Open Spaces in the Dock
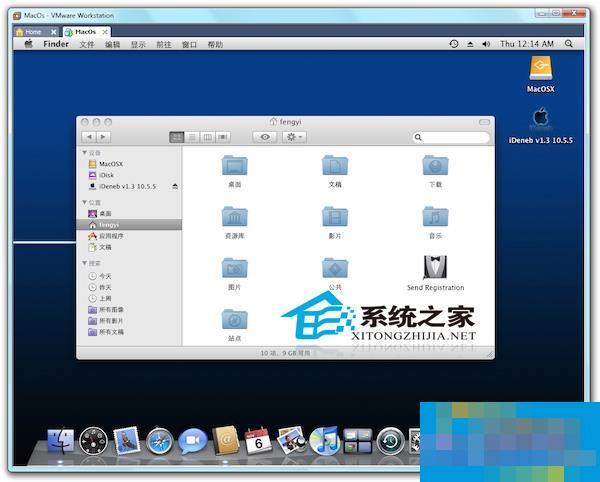 tap(357, 441)
